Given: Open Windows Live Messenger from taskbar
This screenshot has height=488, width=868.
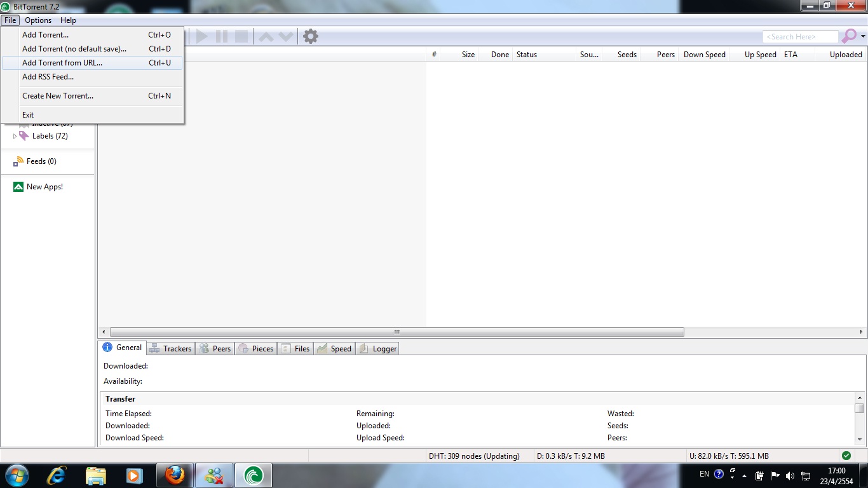Looking at the screenshot, I should point(214,475).
